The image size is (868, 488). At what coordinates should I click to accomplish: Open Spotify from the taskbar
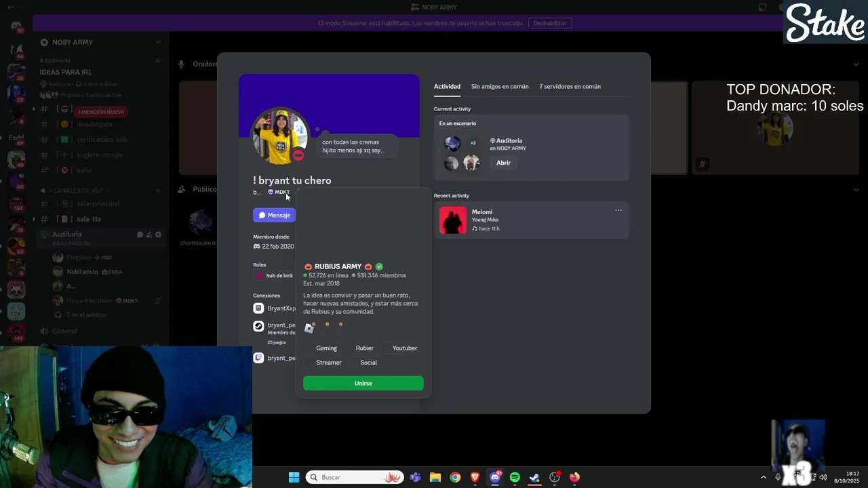[x=515, y=477]
